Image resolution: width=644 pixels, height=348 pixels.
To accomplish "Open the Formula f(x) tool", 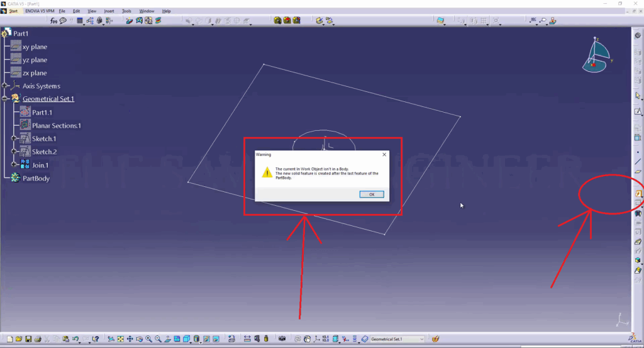I will [54, 20].
